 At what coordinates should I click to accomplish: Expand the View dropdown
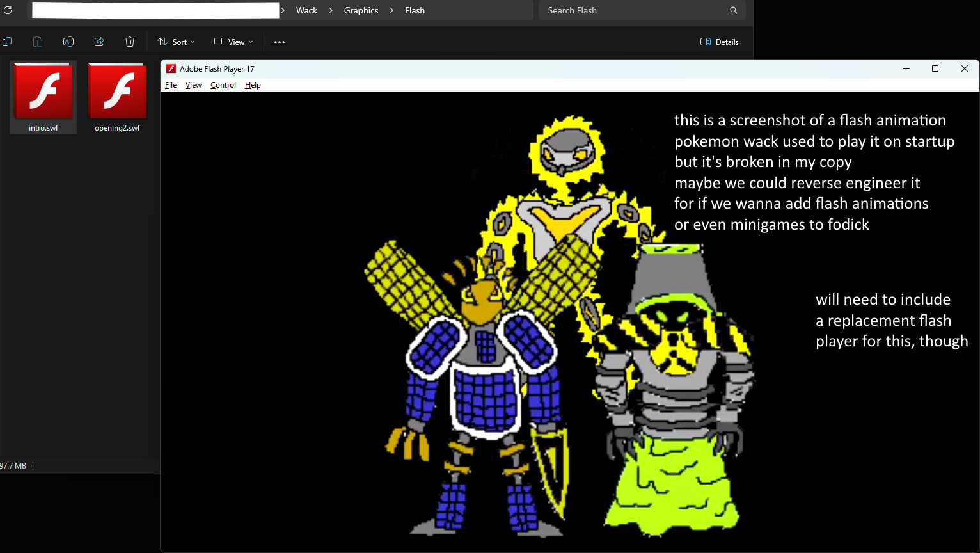[x=233, y=42]
